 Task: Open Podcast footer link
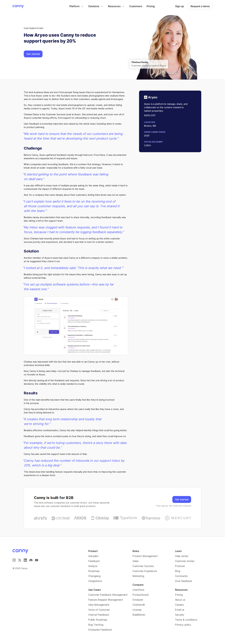tap(180, 566)
